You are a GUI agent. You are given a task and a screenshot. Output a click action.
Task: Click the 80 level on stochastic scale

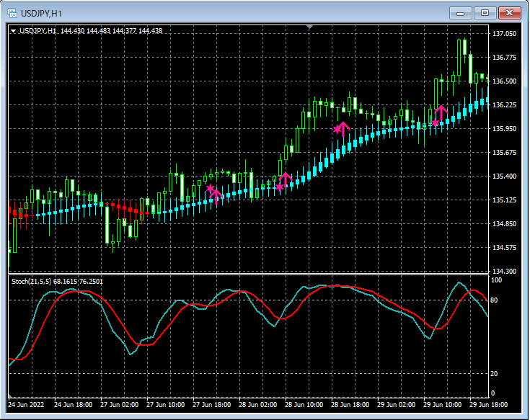(x=495, y=300)
